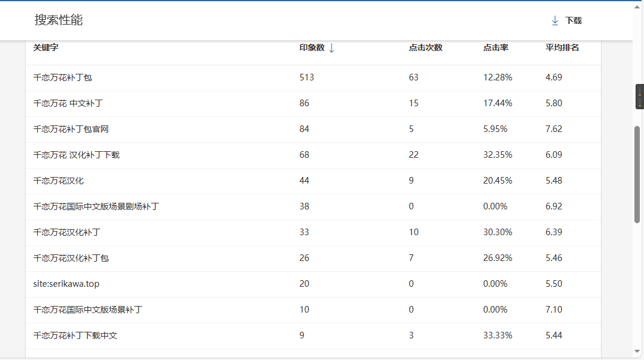Click the vertical scrollbar thumb
Image resolution: width=644 pixels, height=360 pixels.
coord(638,174)
